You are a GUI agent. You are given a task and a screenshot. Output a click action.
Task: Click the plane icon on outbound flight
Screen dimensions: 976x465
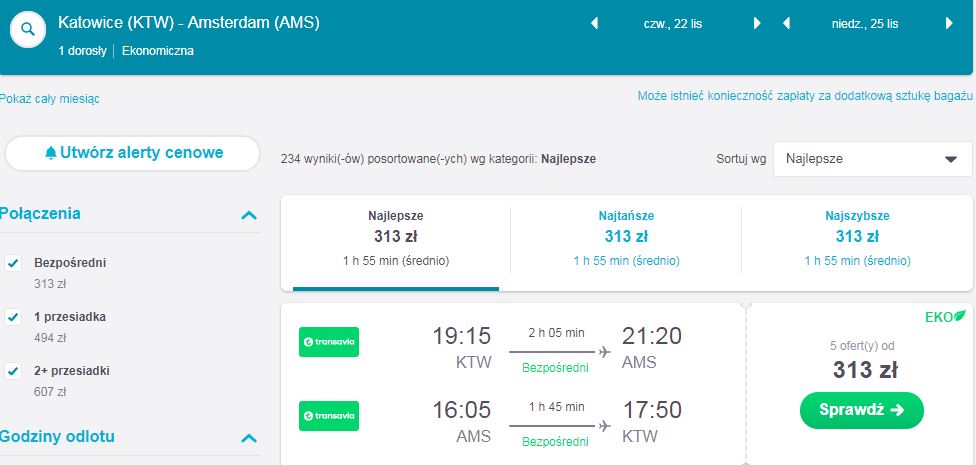pyautogui.click(x=604, y=352)
